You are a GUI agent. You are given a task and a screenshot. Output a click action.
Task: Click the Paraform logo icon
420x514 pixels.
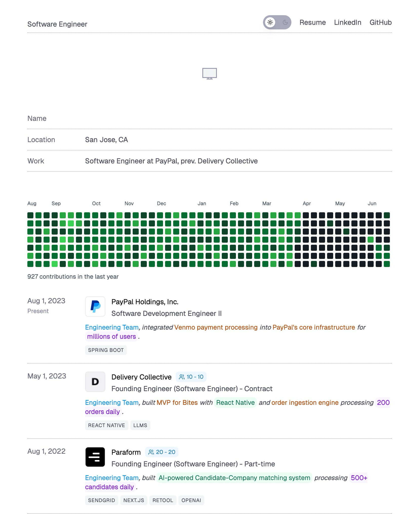click(95, 457)
